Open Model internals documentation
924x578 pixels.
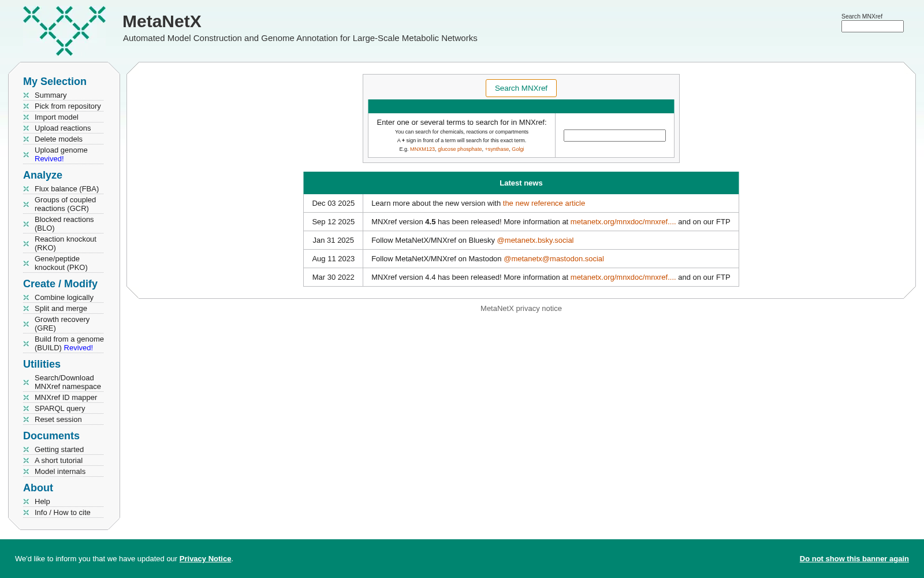tap(60, 472)
